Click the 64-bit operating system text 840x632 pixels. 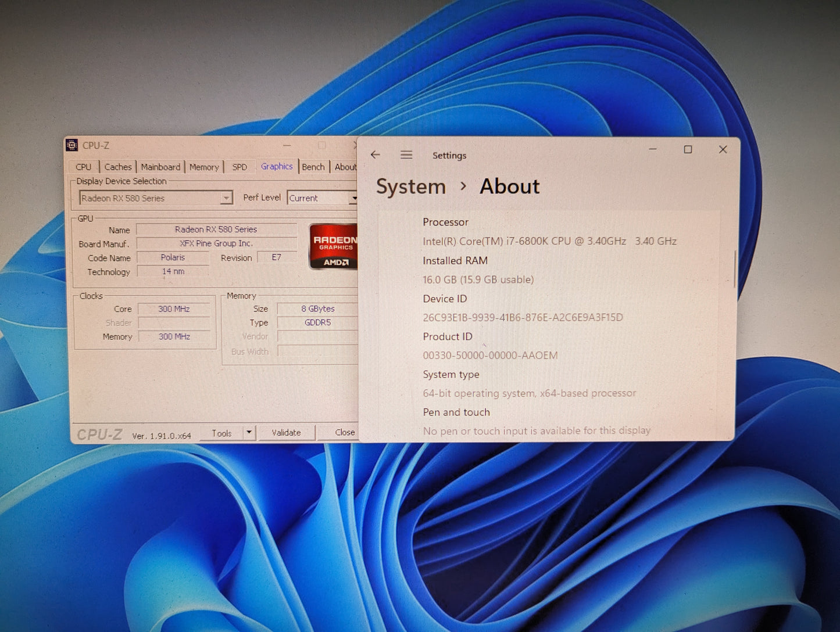tap(529, 393)
